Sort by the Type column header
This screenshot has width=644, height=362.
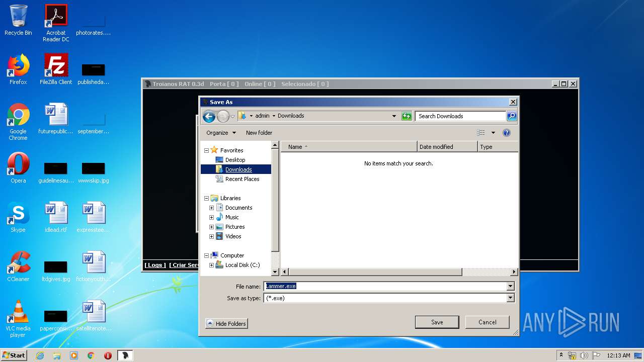(498, 147)
